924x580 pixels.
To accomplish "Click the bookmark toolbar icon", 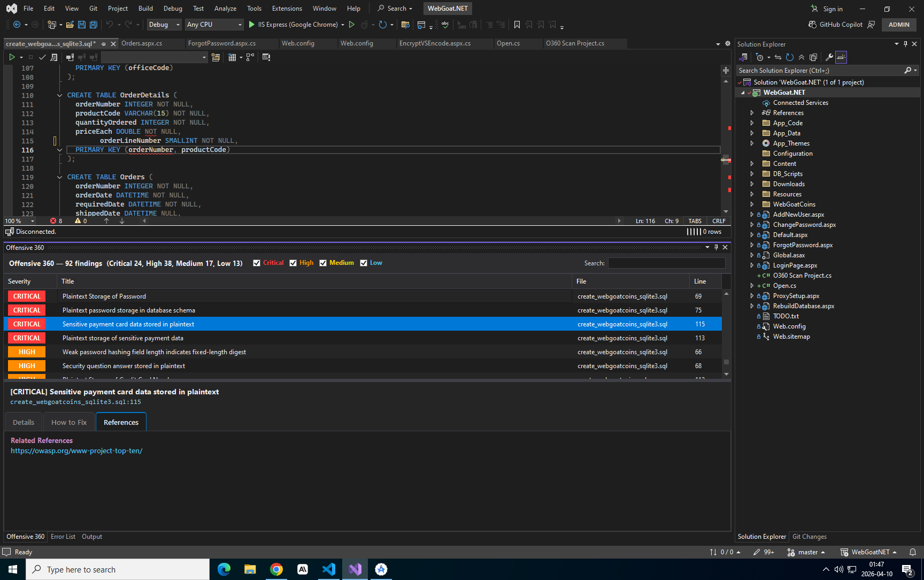I will click(517, 25).
